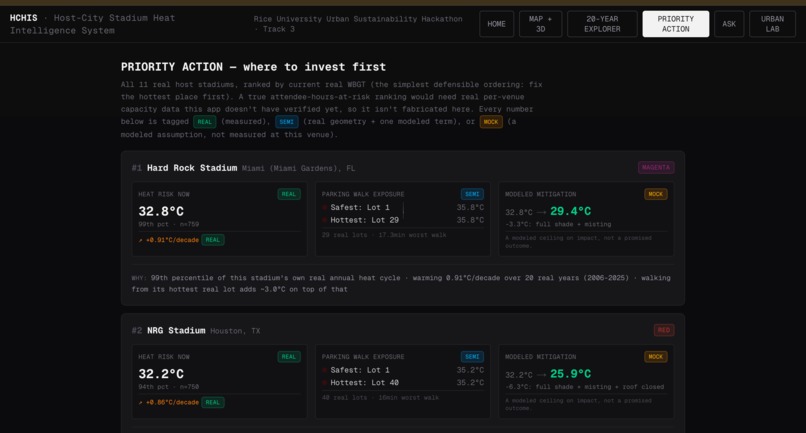This screenshot has height=433, width=806.
Task: Switch to the MAP + 3D tab
Action: [540, 24]
